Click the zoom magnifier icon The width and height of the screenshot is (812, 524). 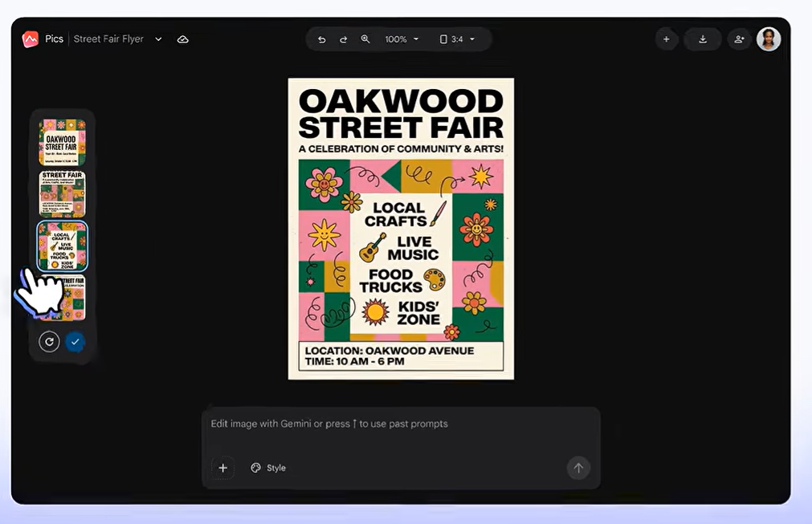click(x=365, y=39)
